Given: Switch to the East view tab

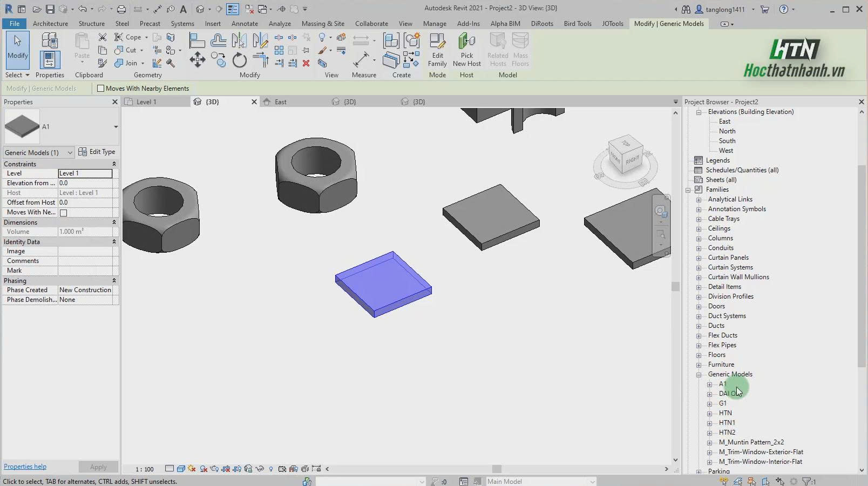Looking at the screenshot, I should tap(281, 102).
